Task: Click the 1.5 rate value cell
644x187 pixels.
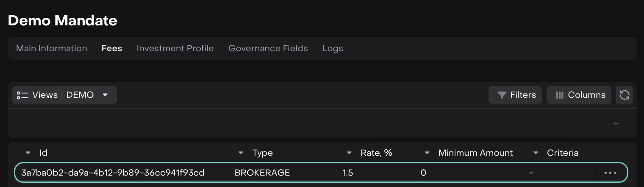Action: [347, 173]
